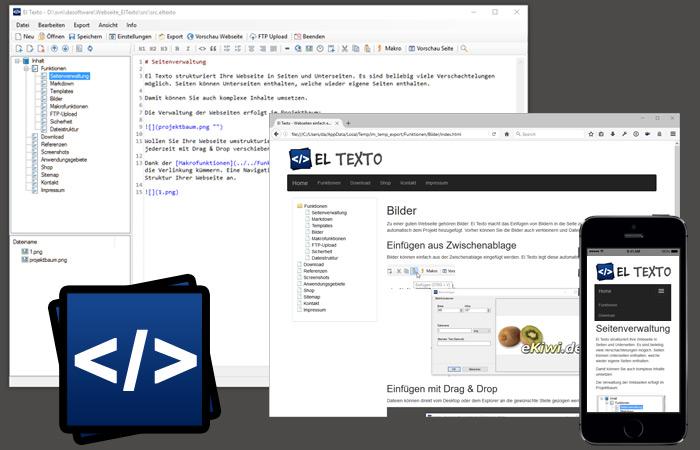
Task: Insert date/time with clock icon
Action: [x=320, y=49]
